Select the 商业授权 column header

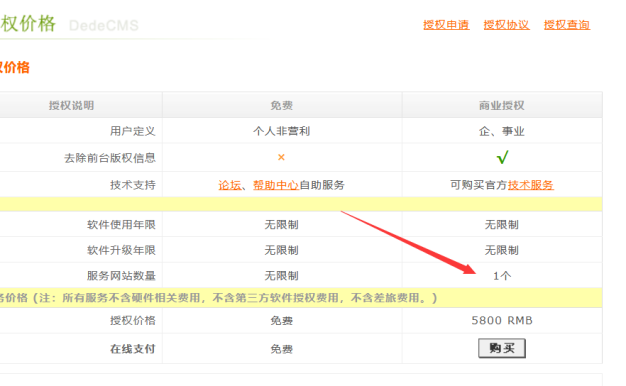pyautogui.click(x=502, y=105)
